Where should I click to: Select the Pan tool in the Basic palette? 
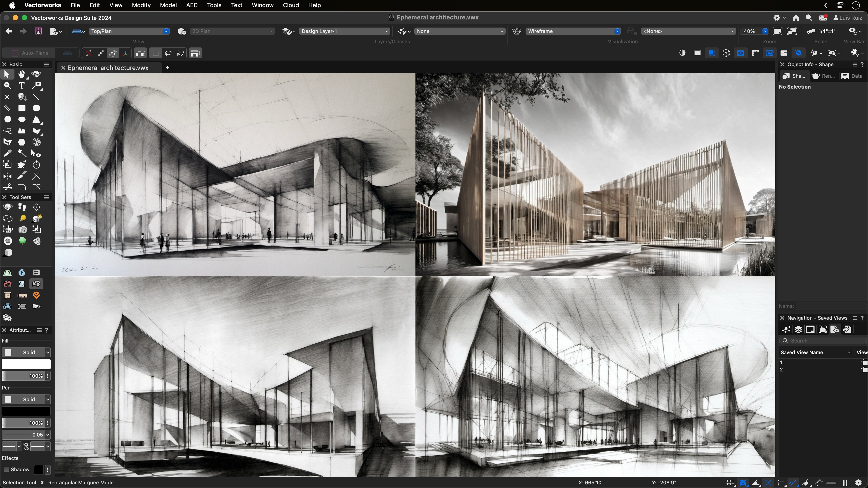point(21,74)
